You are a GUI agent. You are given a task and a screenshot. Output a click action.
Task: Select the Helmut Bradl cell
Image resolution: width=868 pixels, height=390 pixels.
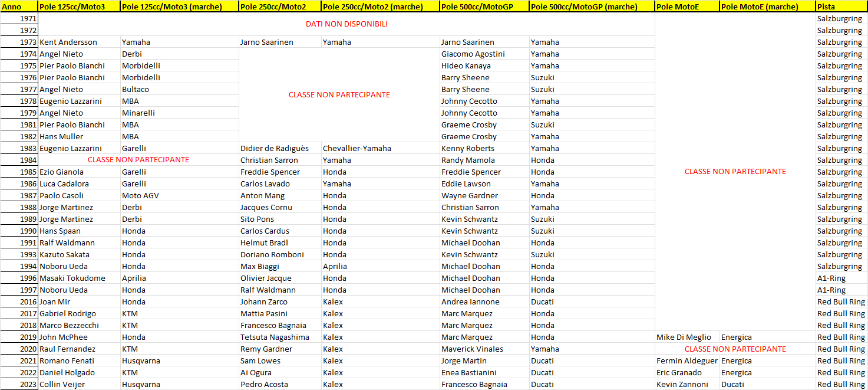[x=280, y=242]
